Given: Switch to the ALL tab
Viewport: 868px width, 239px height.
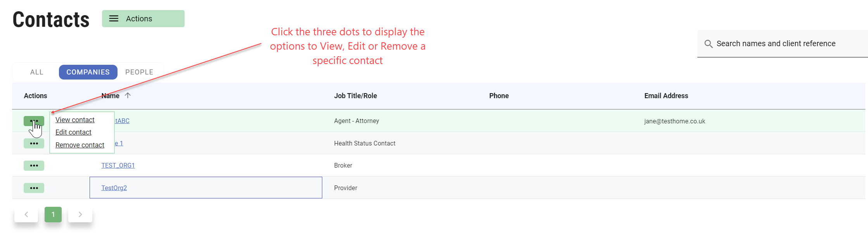Looking at the screenshot, I should click(x=37, y=72).
